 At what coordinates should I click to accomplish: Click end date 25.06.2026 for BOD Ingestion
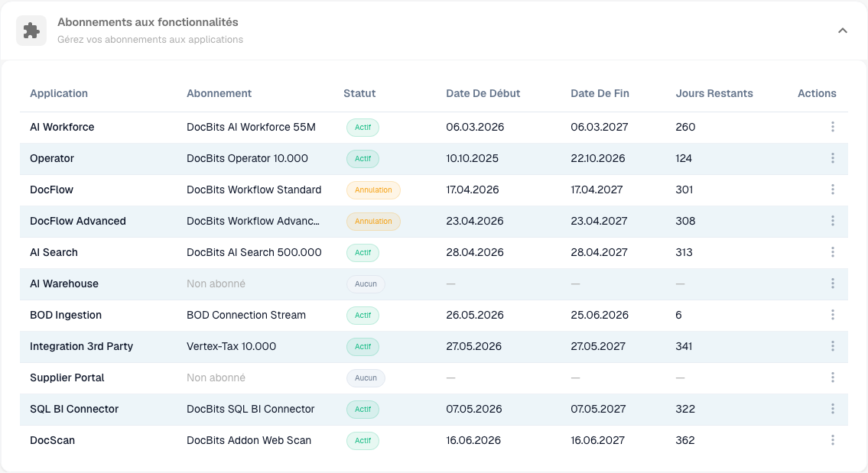[x=600, y=316]
